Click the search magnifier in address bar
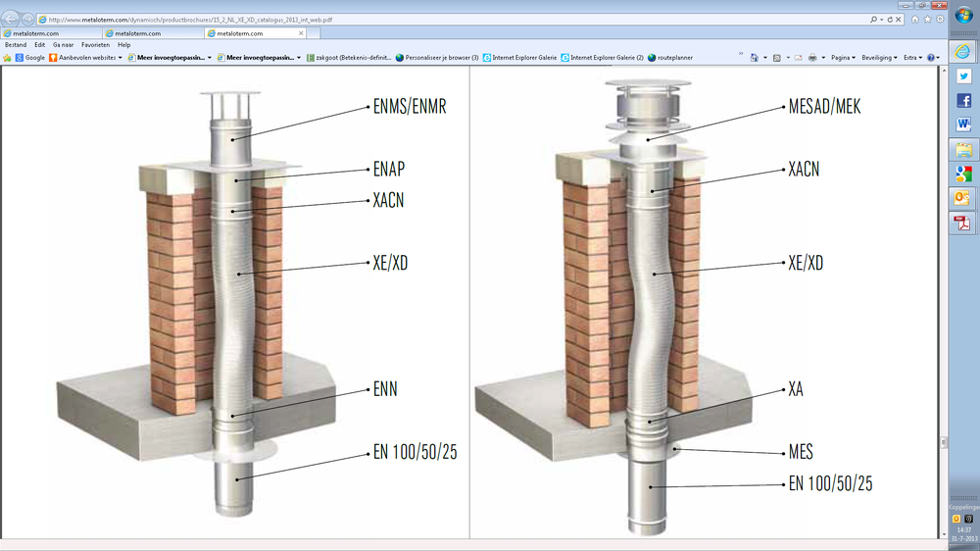 [x=873, y=20]
